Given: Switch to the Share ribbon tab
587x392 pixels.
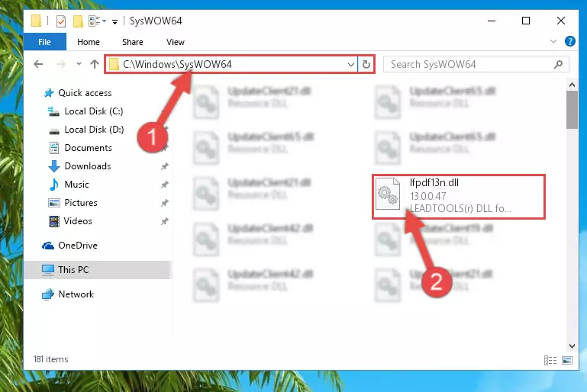Looking at the screenshot, I should pos(133,42).
